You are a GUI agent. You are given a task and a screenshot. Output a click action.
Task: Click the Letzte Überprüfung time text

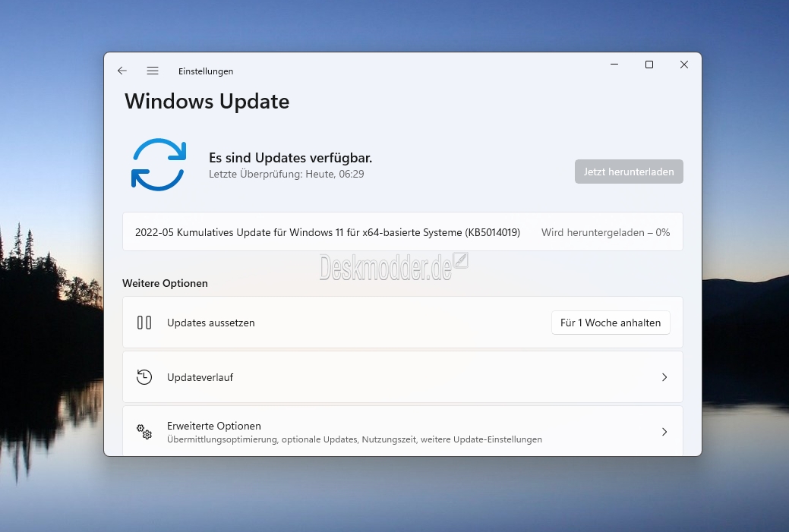[286, 174]
